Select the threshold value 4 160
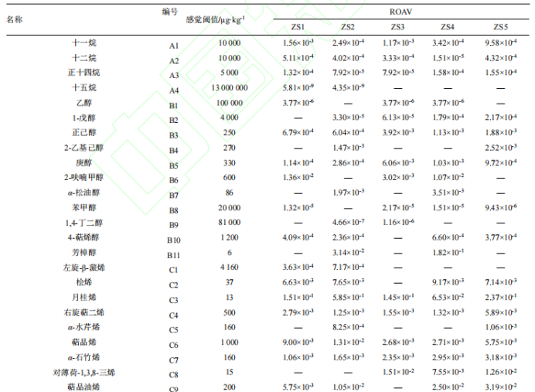 click(x=228, y=268)
